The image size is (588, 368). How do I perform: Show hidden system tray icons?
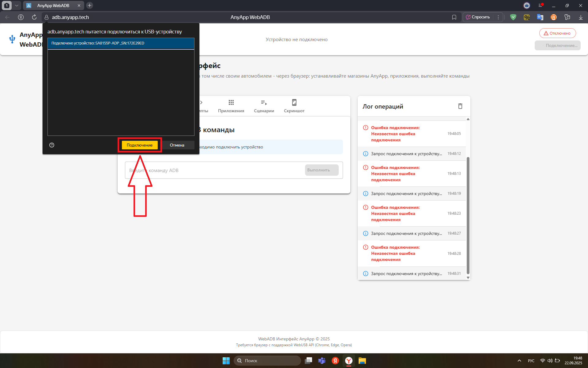[x=519, y=361]
